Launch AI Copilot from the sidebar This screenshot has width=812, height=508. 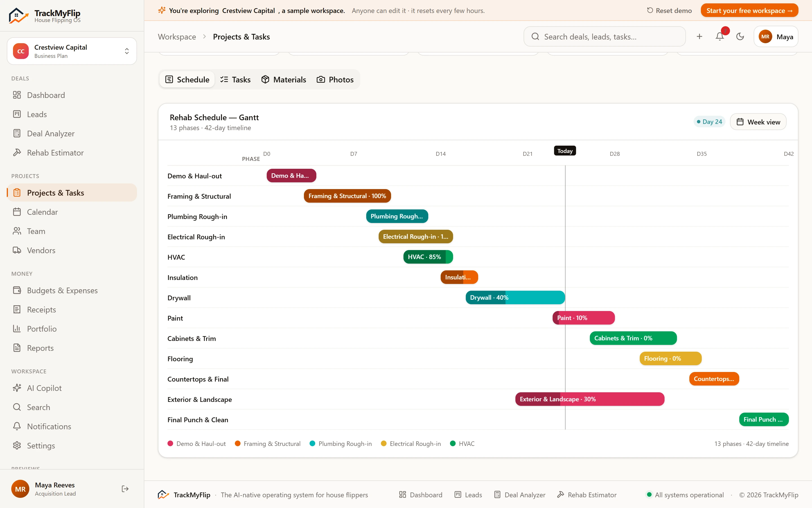(x=72, y=388)
